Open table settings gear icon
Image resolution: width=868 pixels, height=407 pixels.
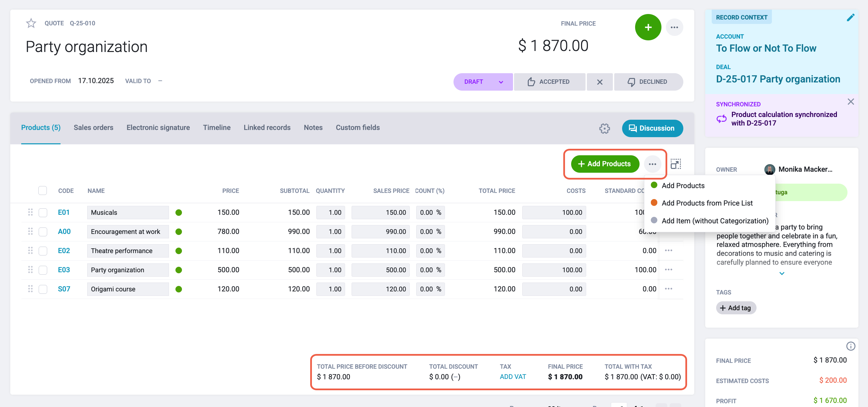point(604,128)
